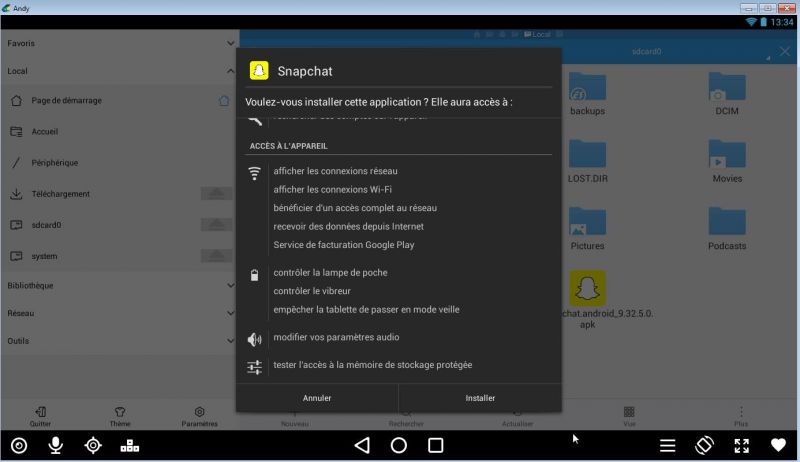Toggle the rotate screen icon
This screenshot has height=462, width=800.
point(704,445)
